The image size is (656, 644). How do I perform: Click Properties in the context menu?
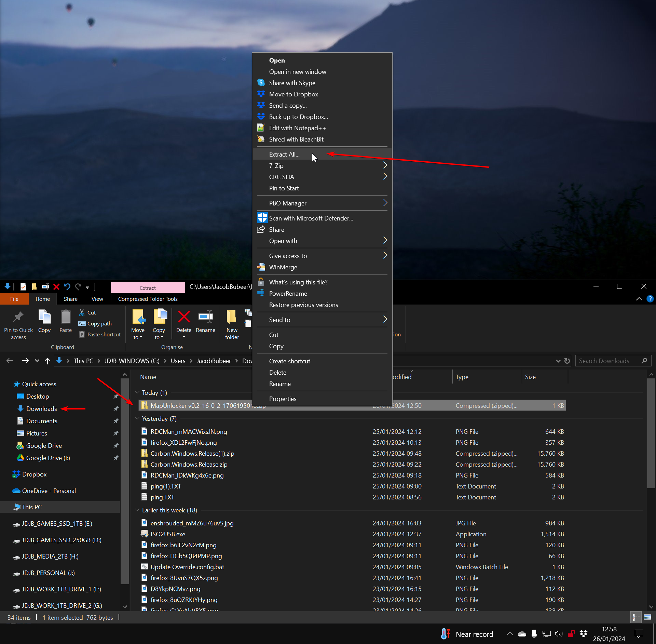point(283,399)
